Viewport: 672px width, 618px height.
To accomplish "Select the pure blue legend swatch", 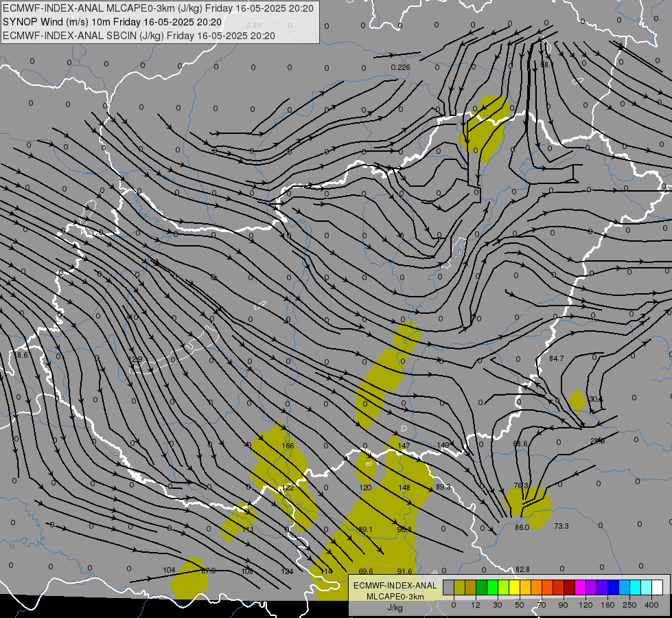I will tap(613, 587).
